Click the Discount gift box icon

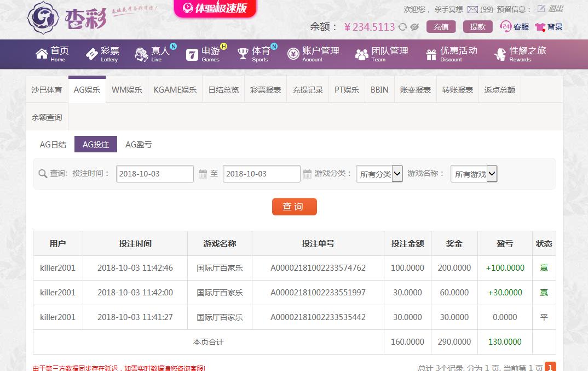point(431,55)
